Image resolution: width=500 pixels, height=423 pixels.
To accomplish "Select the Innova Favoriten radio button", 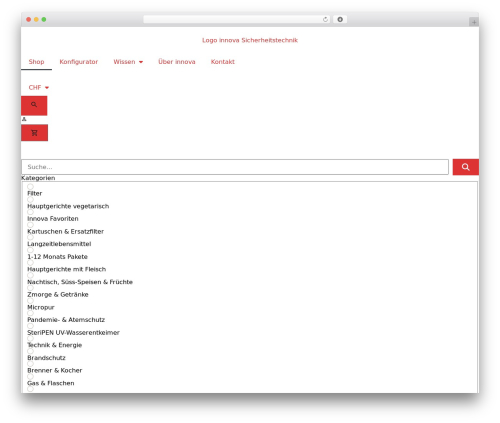I will 30,212.
